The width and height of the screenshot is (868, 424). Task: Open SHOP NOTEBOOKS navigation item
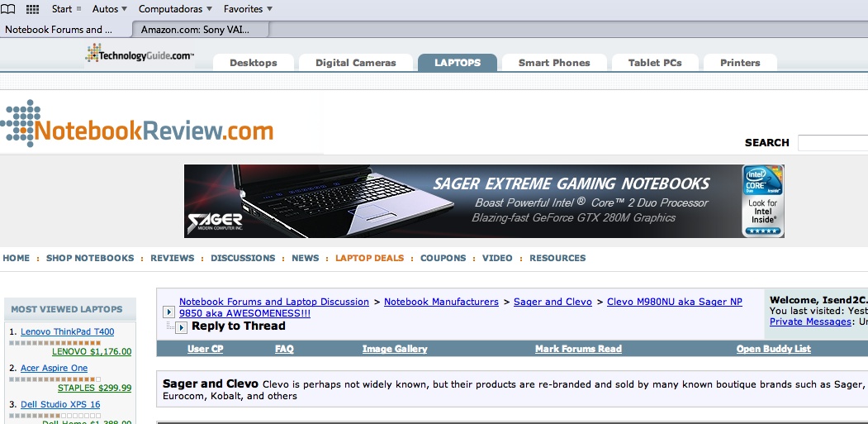coord(90,258)
